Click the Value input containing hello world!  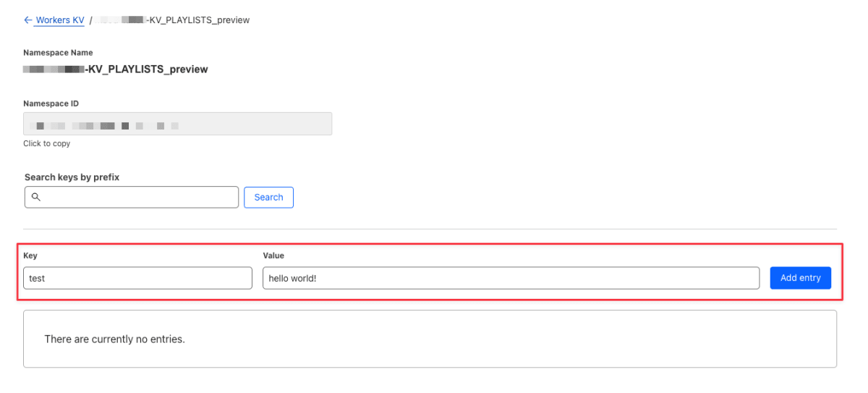pyautogui.click(x=511, y=278)
